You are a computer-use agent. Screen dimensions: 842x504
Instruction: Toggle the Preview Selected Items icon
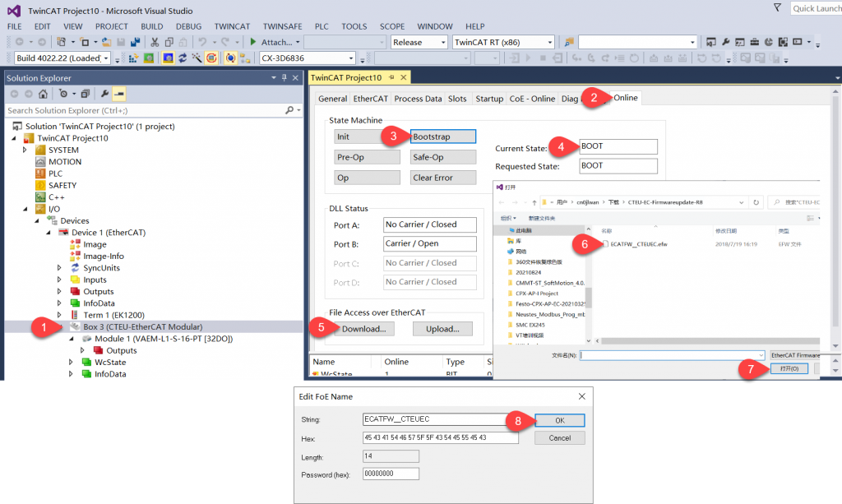click(x=119, y=94)
